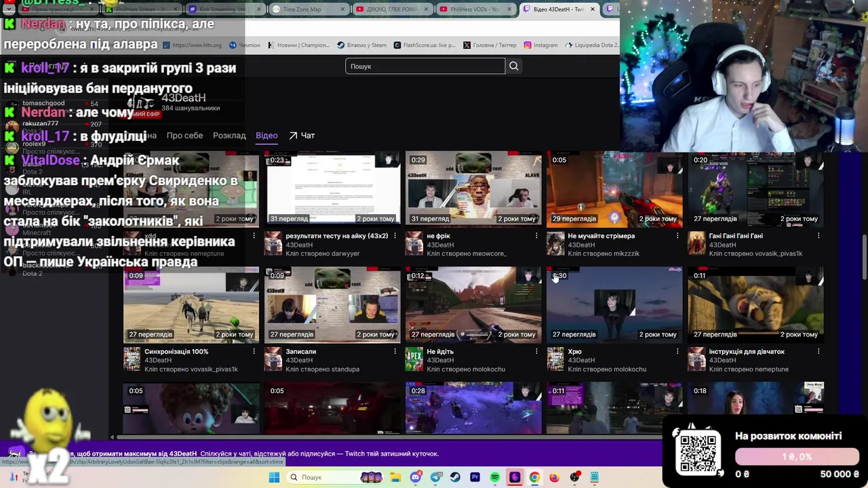Click the GTA game icon beside 'Хрю'

[x=555, y=359]
